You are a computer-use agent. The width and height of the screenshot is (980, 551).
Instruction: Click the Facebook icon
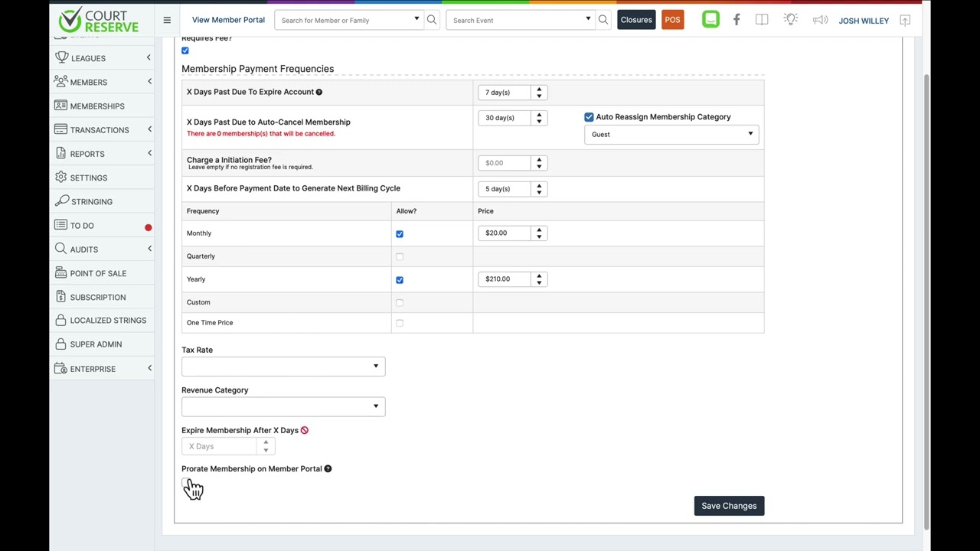pos(737,21)
